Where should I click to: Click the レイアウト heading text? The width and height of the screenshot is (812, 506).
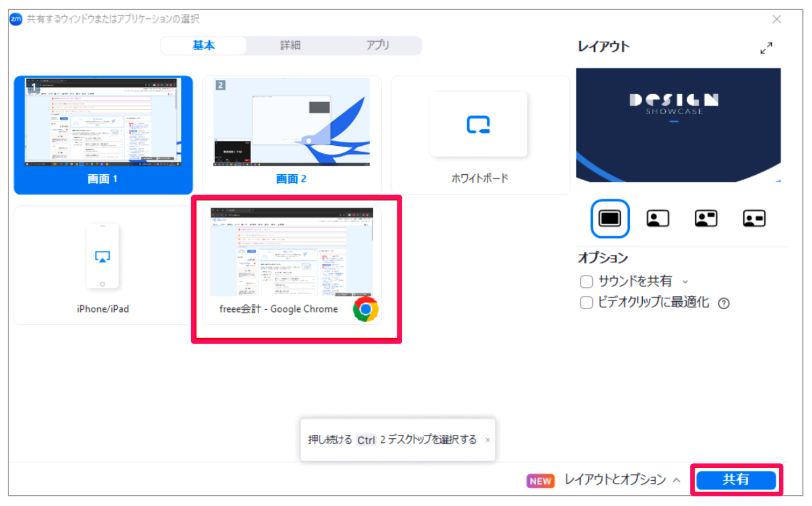[604, 47]
